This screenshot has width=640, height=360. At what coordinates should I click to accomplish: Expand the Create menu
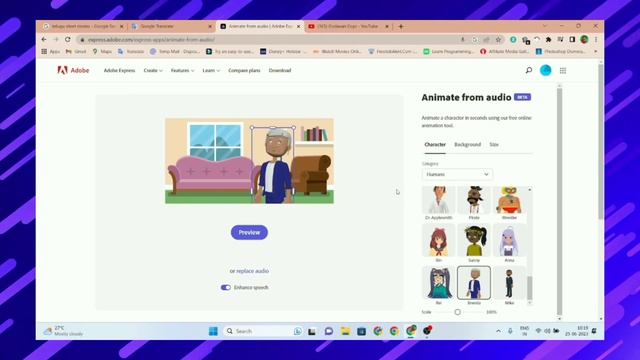pyautogui.click(x=153, y=70)
